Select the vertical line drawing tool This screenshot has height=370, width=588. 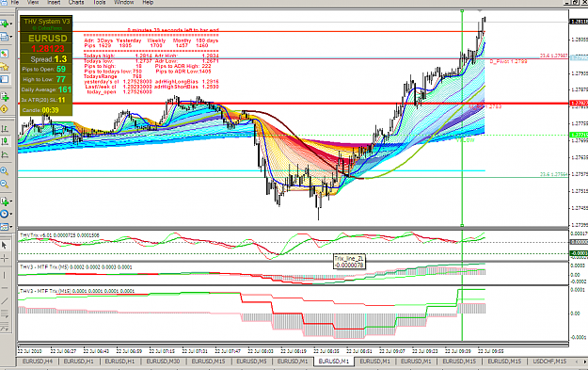pyautogui.click(x=4, y=275)
